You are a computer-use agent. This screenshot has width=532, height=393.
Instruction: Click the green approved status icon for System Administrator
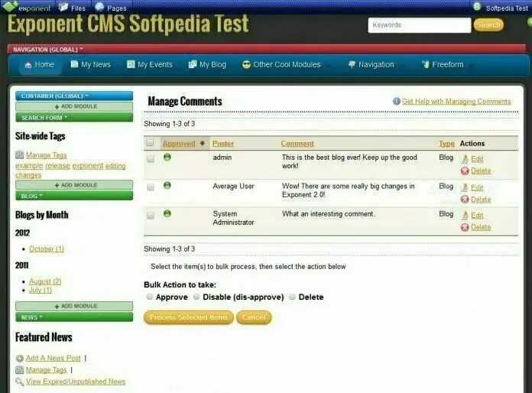click(167, 213)
